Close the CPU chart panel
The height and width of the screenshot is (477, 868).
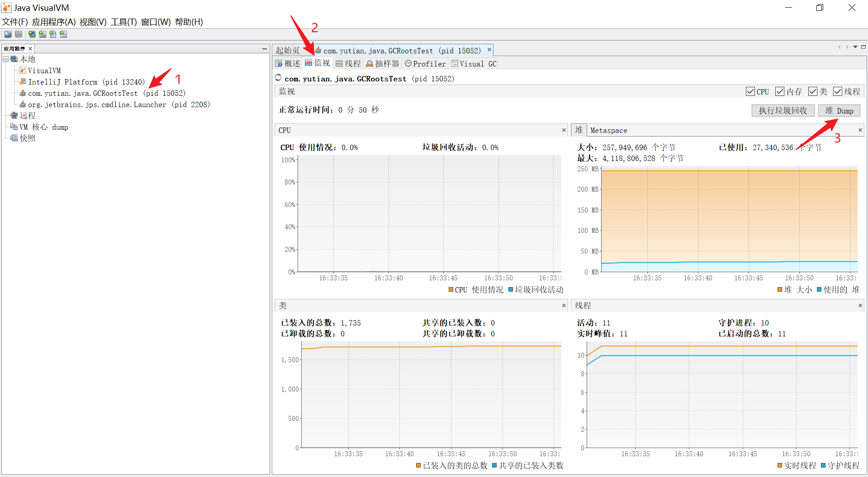coord(564,130)
